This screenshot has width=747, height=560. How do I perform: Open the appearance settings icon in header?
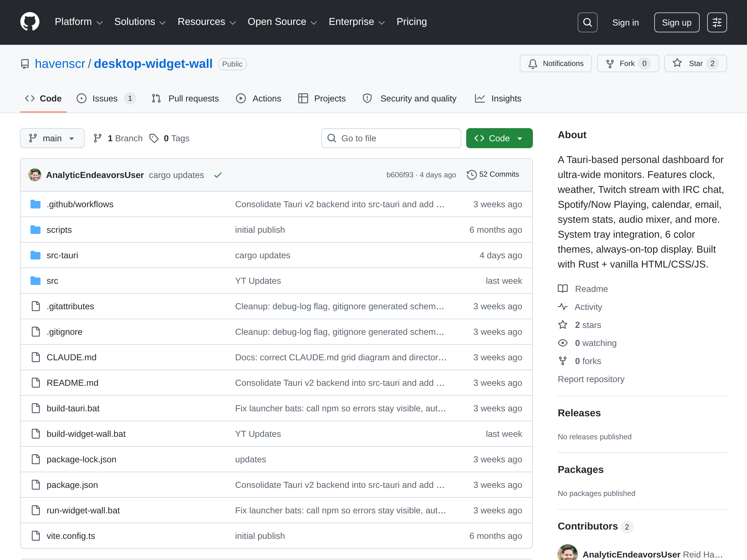[x=717, y=22]
